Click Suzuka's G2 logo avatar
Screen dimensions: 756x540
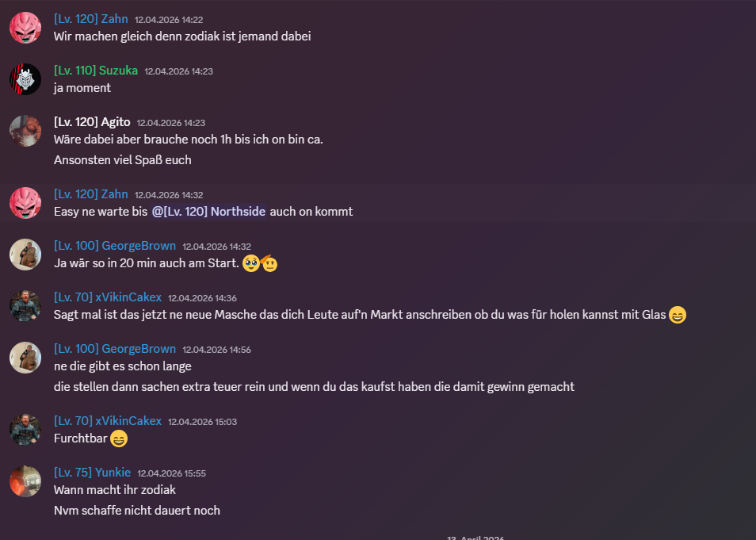[x=25, y=79]
